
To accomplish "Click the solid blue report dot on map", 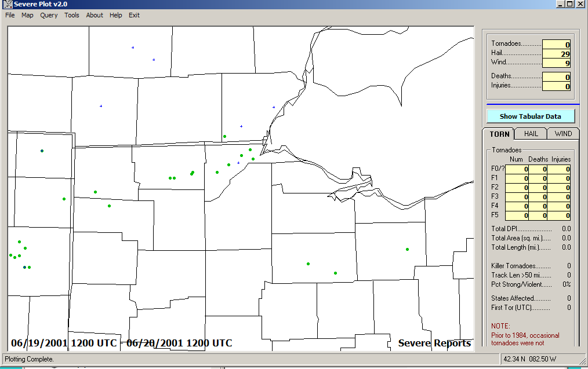I will 42,151.
